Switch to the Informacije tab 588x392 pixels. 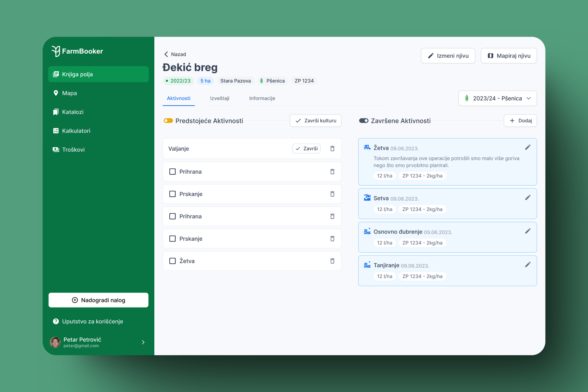(x=262, y=98)
